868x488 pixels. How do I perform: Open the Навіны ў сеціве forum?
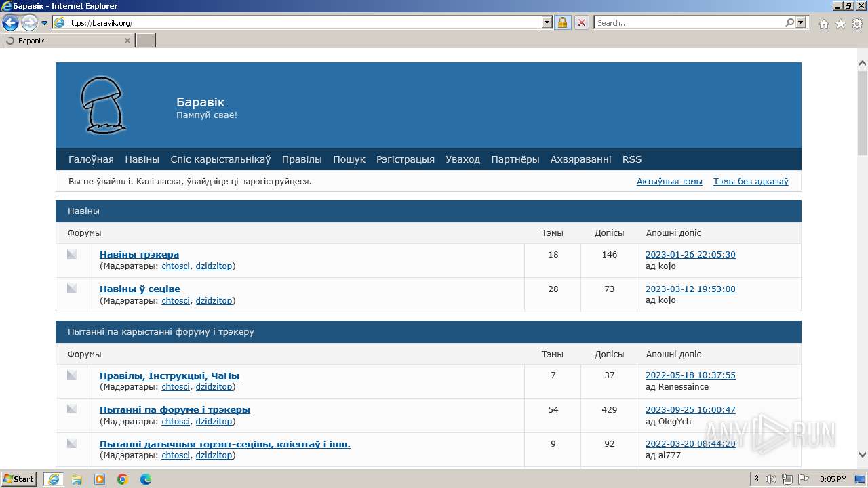[x=140, y=289]
